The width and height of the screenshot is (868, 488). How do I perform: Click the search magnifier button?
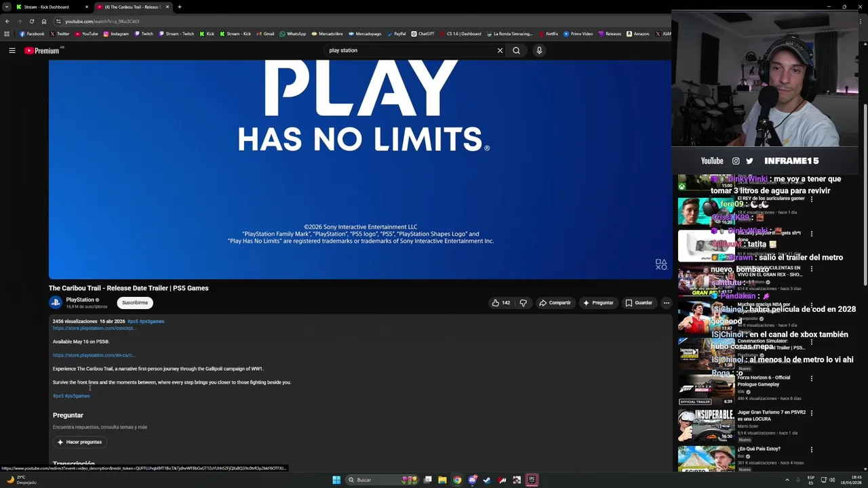coord(516,50)
